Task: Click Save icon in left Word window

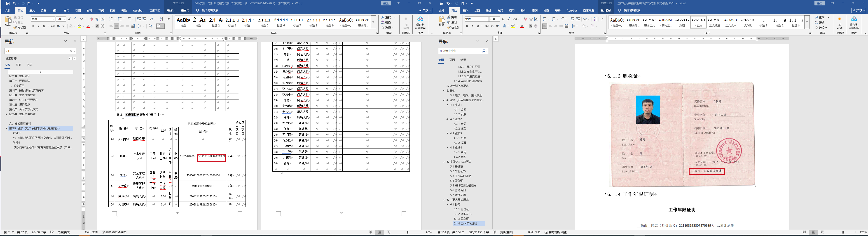Action: pyautogui.click(x=8, y=3)
